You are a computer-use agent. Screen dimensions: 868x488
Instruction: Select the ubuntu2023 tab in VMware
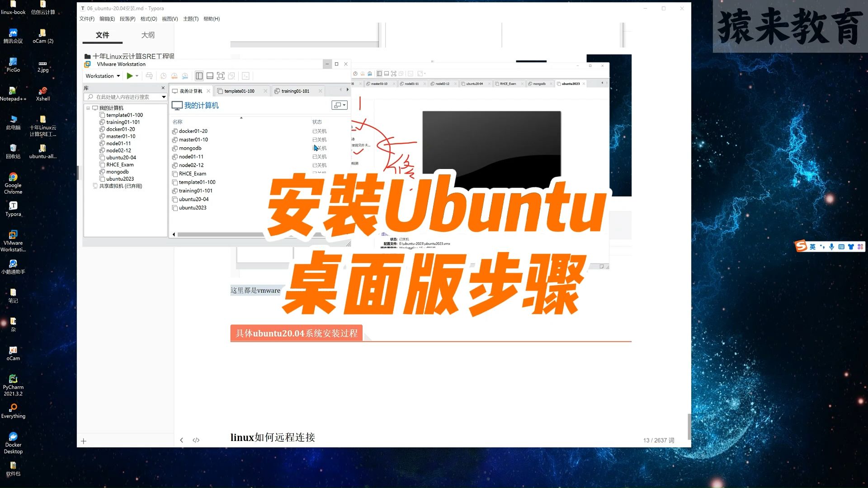coord(570,84)
